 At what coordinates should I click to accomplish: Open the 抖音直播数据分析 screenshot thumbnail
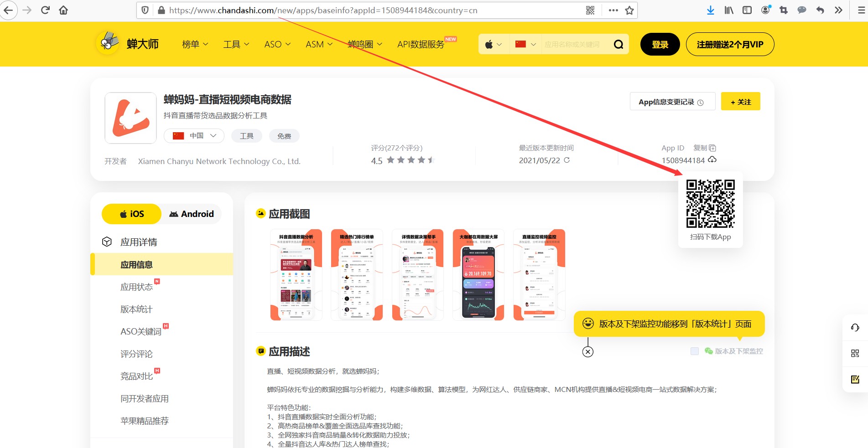(296, 275)
